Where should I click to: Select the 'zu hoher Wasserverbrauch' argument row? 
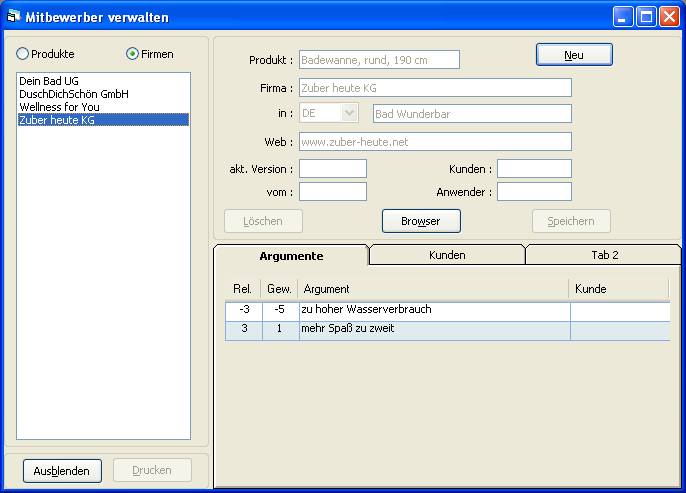pos(433,310)
